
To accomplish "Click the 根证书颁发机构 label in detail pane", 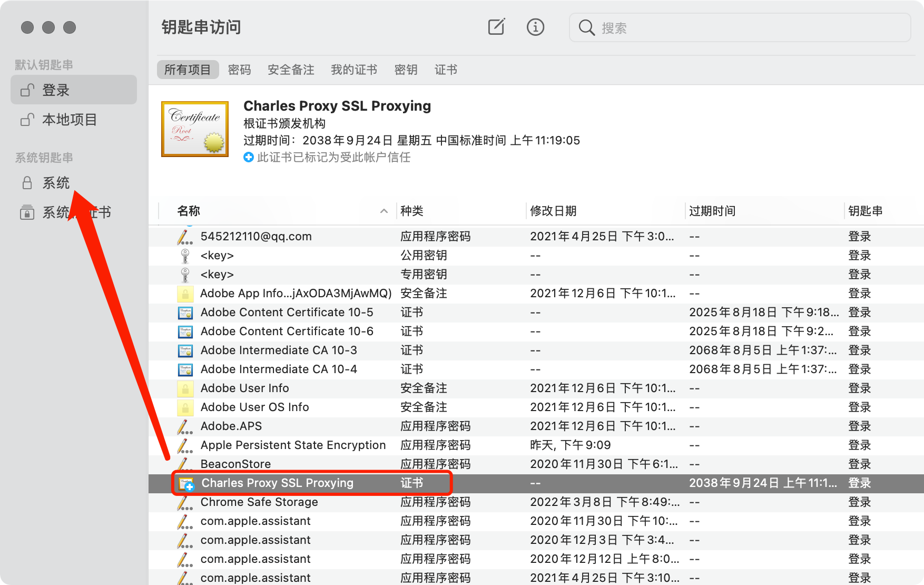I will (x=284, y=123).
